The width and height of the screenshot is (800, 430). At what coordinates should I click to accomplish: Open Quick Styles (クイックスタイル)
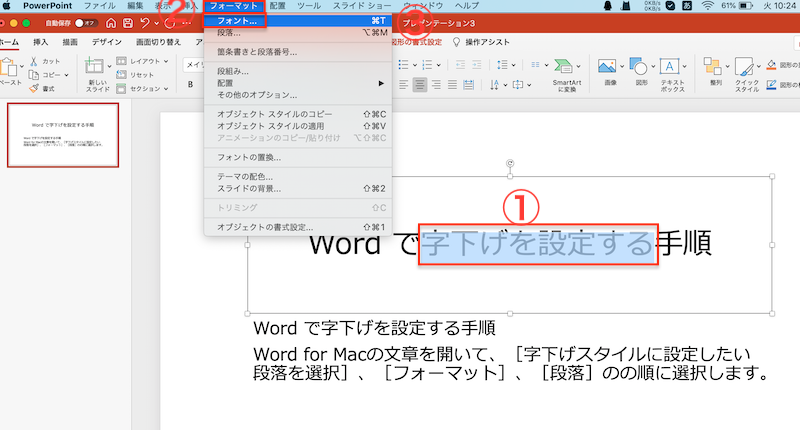[744, 67]
